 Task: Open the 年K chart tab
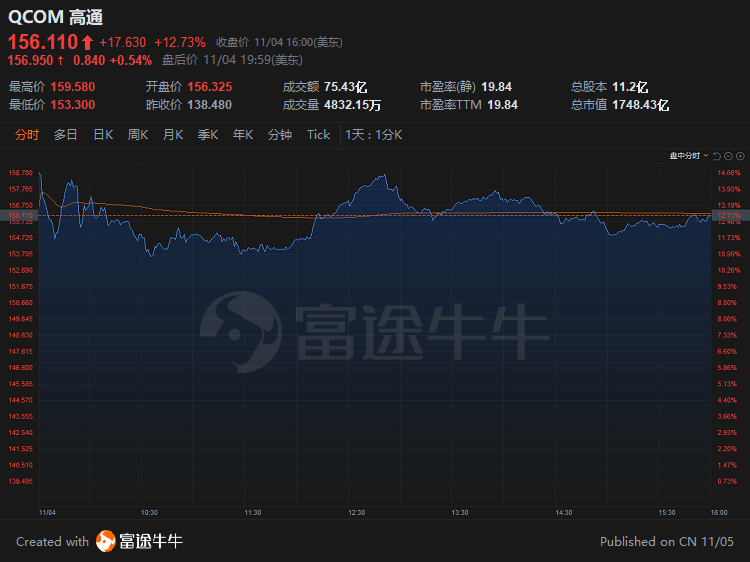[243, 135]
